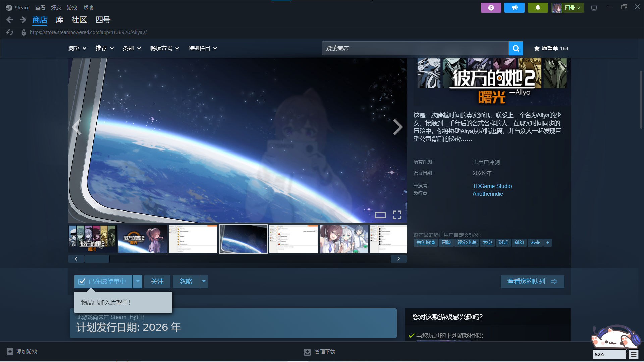Screen dimensions: 644x362
Task: Click the padlock icon beside the URL
Action: pyautogui.click(x=24, y=33)
